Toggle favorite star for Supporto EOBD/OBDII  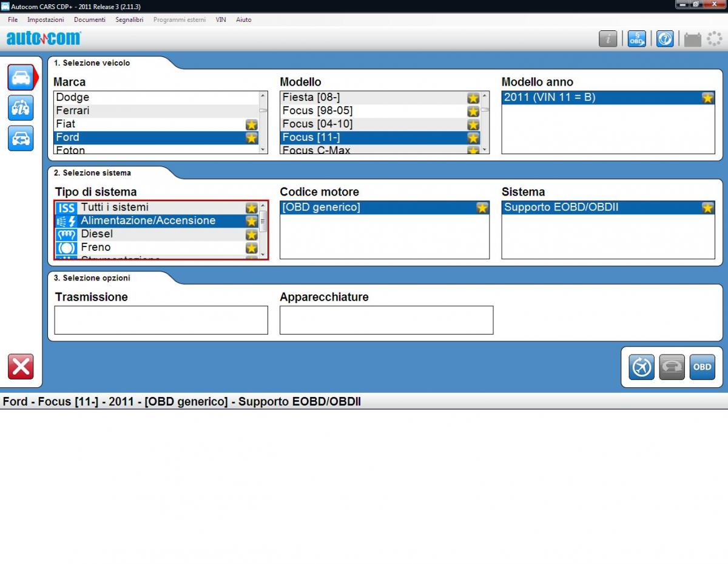click(x=707, y=208)
